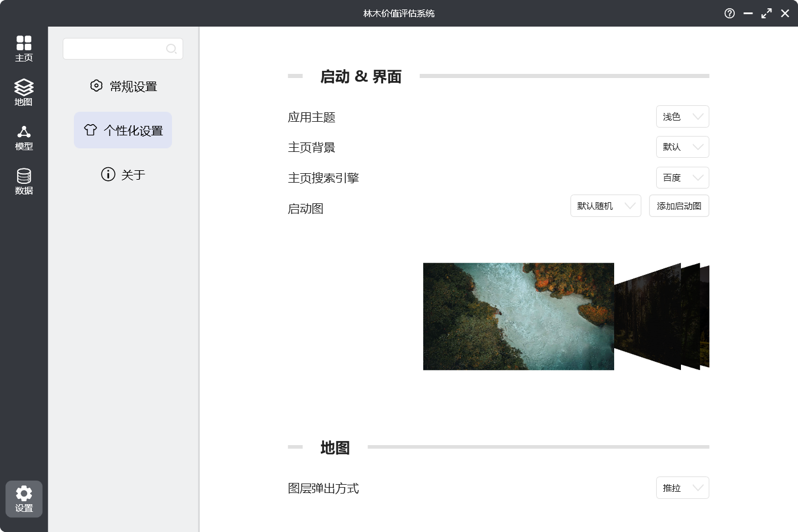Open the 设置 settings panel
This screenshot has width=798, height=532.
[x=24, y=498]
